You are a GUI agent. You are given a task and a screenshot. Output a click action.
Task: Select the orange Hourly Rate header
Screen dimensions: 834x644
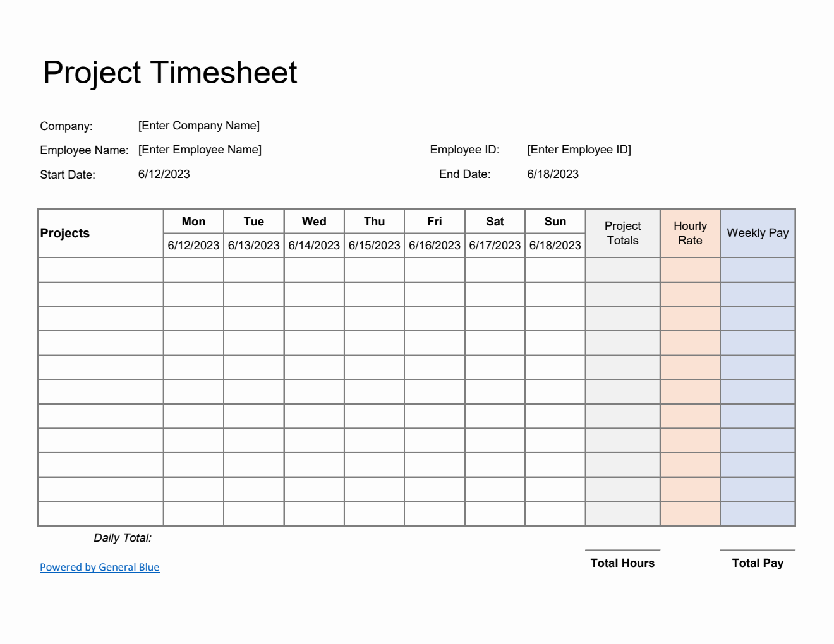coord(690,233)
